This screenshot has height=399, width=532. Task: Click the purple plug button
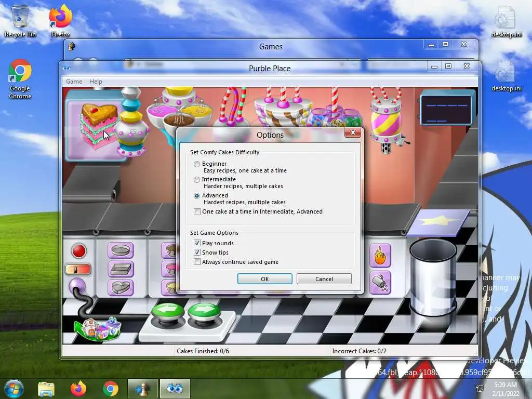click(77, 286)
